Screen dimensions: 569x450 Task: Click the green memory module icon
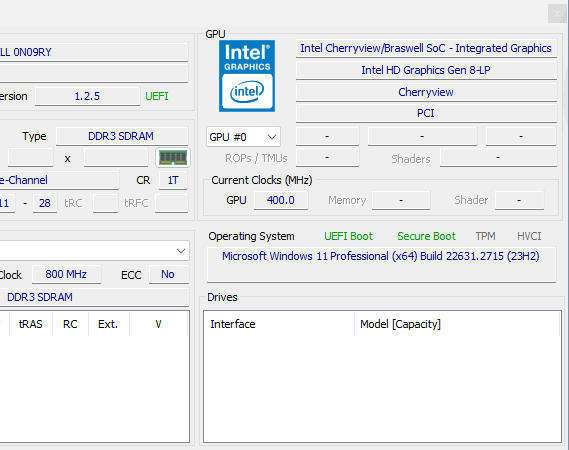click(x=173, y=158)
